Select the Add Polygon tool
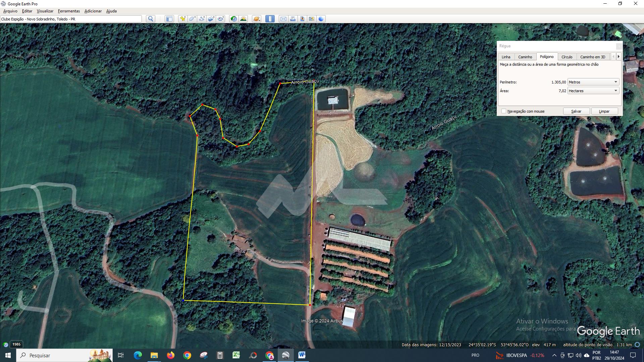 192,19
